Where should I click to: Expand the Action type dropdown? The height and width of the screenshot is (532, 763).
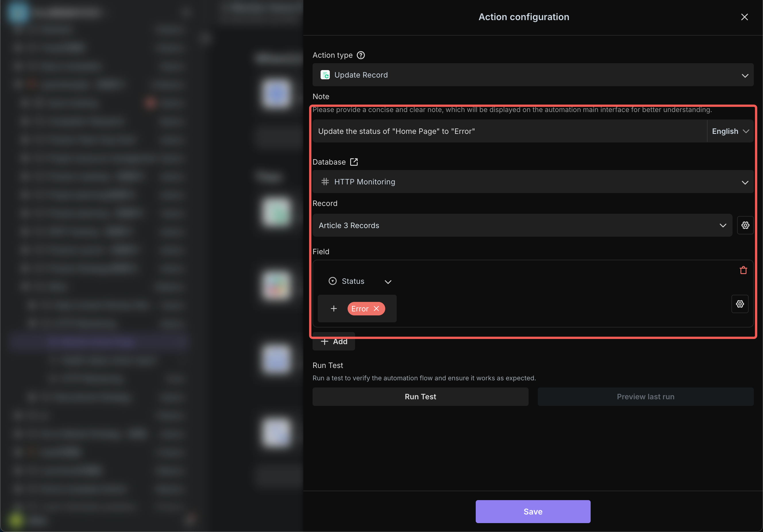745,75
